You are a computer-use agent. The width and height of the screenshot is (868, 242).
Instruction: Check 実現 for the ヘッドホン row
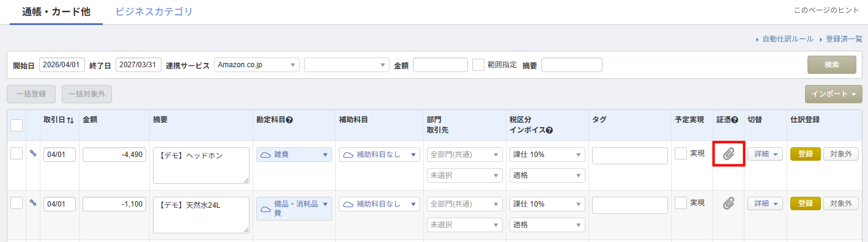tap(681, 154)
